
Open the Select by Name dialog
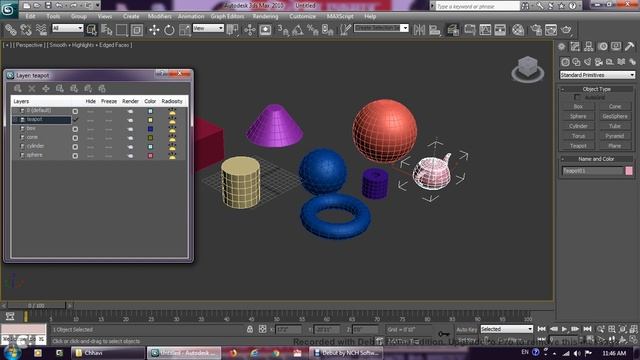point(107,30)
